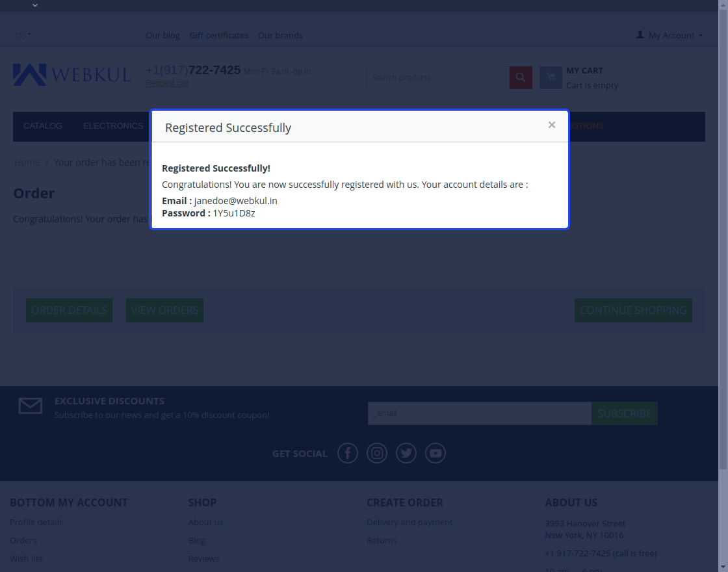
Task: Click ORDER DETAILS button
Action: click(69, 310)
